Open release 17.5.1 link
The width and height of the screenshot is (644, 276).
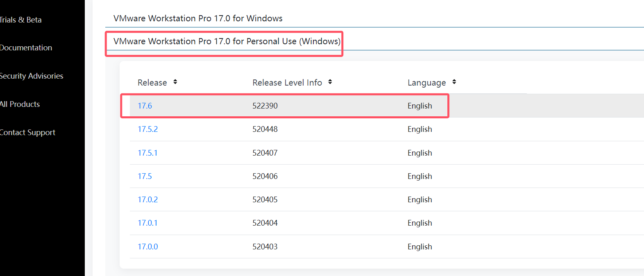[x=147, y=153]
